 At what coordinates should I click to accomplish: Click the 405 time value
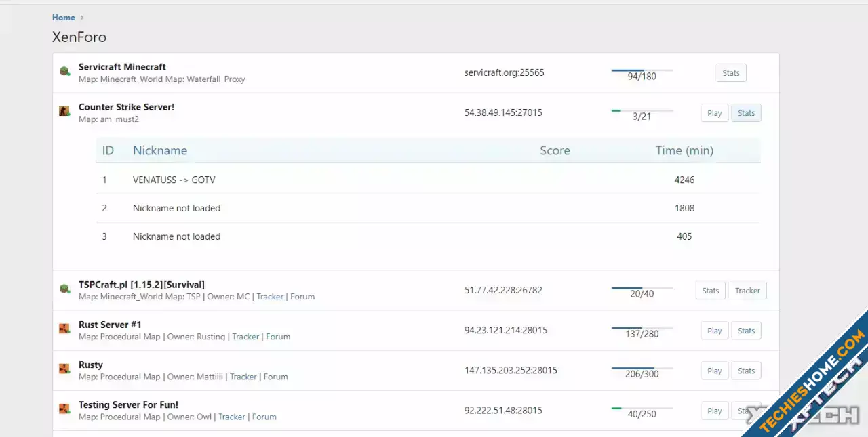684,236
